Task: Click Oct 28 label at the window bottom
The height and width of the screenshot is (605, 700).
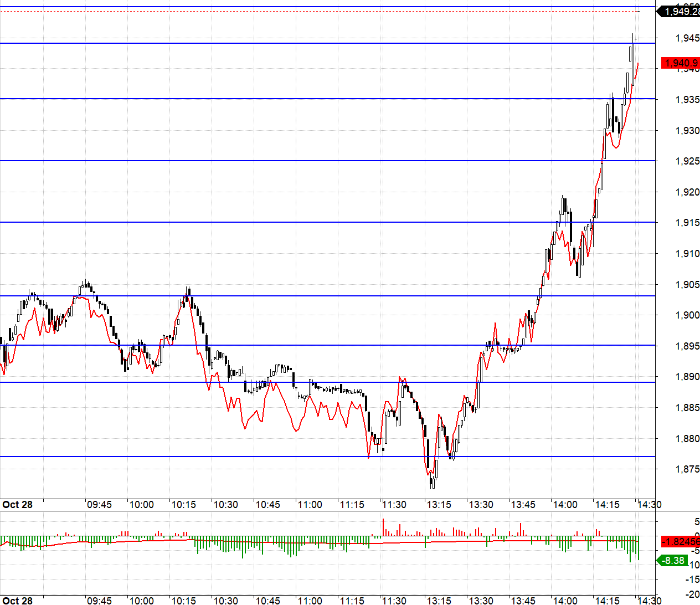Action: 18,600
